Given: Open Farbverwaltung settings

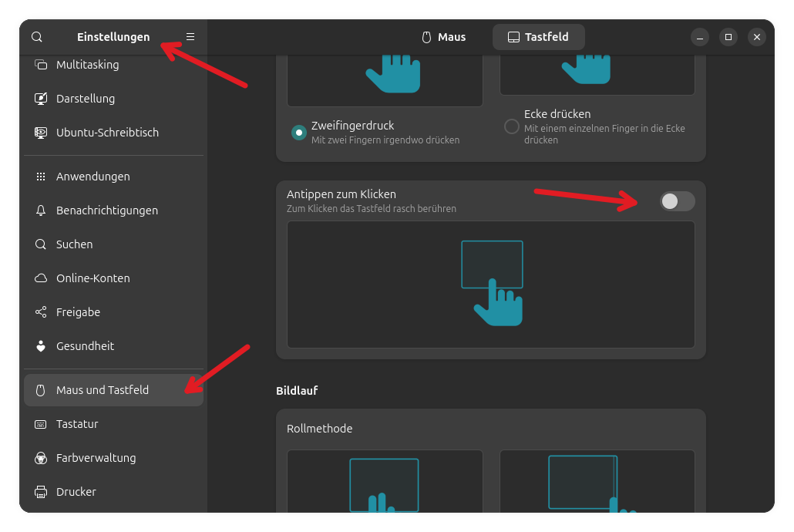Looking at the screenshot, I should 113,458.
